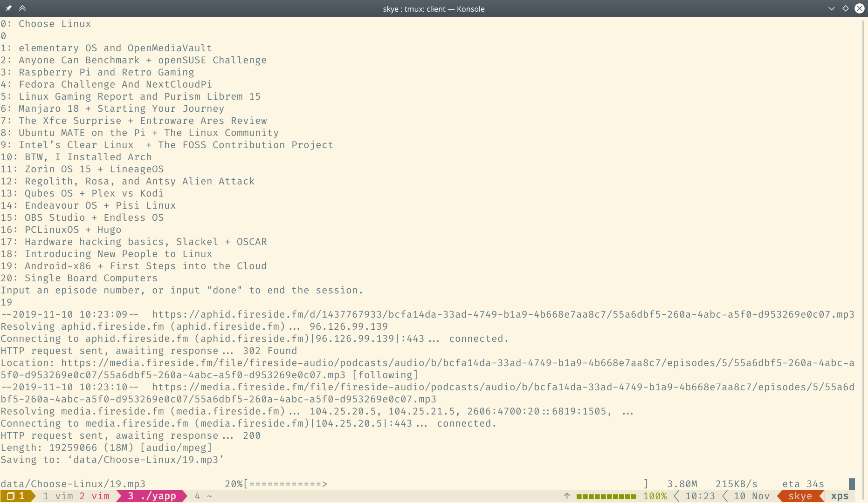This screenshot has width=868, height=503.
Task: Click the skye username segment
Action: 800,496
